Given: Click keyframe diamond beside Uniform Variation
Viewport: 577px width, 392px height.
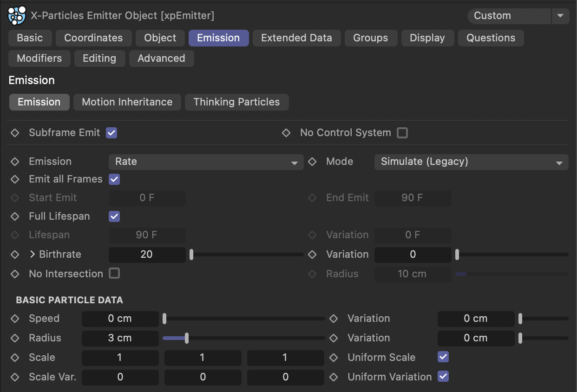Looking at the screenshot, I should pos(334,377).
